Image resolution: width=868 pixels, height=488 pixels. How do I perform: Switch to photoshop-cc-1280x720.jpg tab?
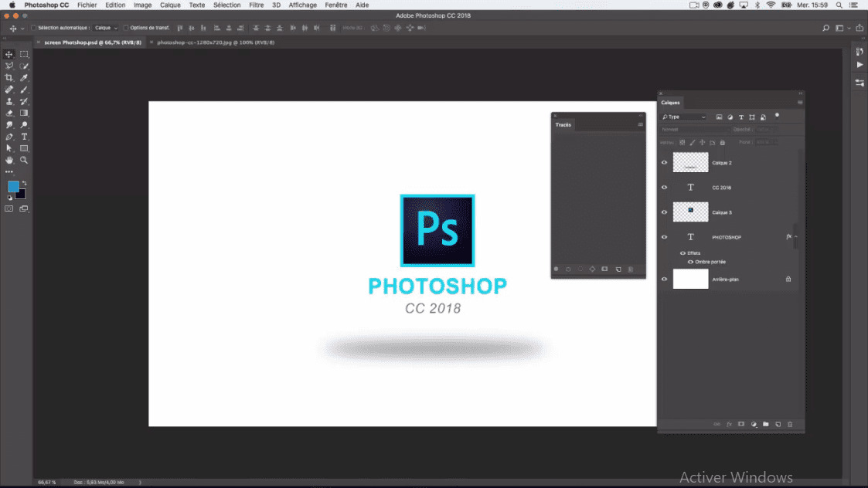[x=216, y=42]
